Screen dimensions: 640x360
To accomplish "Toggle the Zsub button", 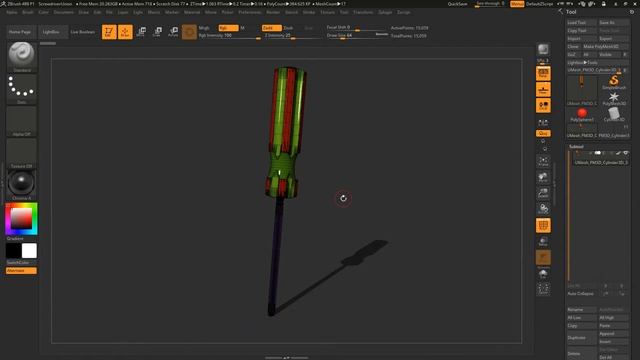I will click(x=288, y=28).
